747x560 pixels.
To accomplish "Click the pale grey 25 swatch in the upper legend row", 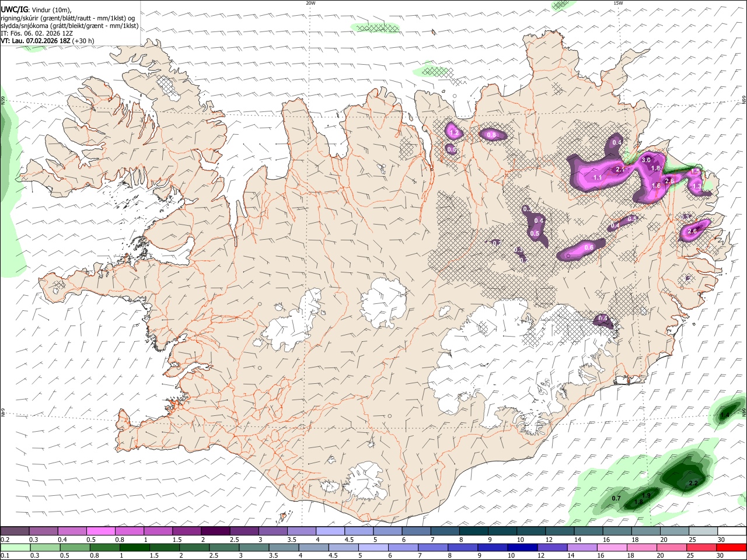I will (x=703, y=531).
